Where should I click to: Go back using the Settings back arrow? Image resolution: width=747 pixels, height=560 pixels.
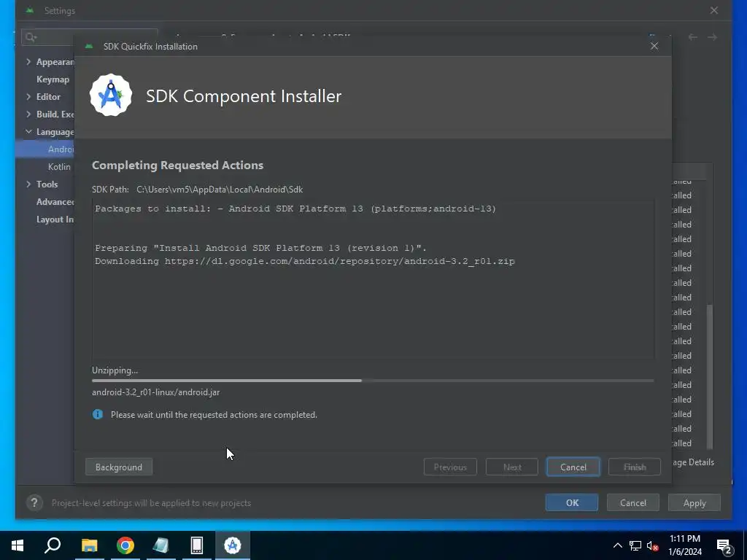coord(693,37)
